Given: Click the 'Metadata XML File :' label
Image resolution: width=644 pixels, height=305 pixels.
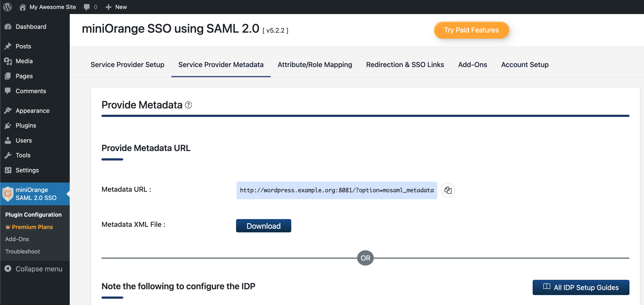Looking at the screenshot, I should [x=133, y=224].
